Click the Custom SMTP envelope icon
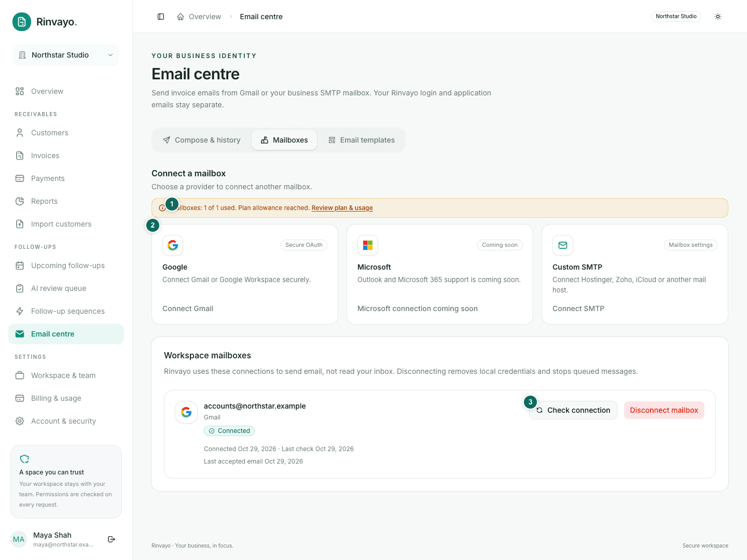This screenshot has height=560, width=747. (x=563, y=245)
